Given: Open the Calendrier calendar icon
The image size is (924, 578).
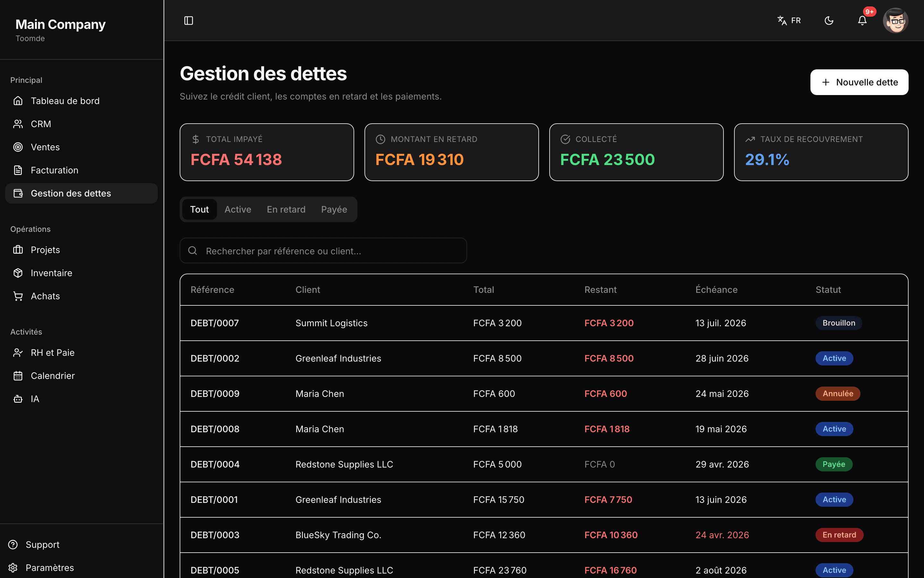Looking at the screenshot, I should tap(18, 376).
